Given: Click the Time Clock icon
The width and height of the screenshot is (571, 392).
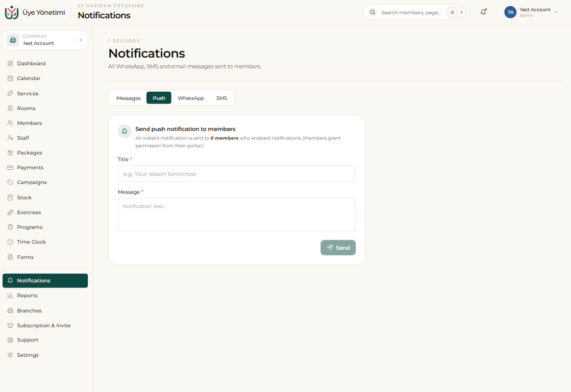Looking at the screenshot, I should (x=10, y=242).
